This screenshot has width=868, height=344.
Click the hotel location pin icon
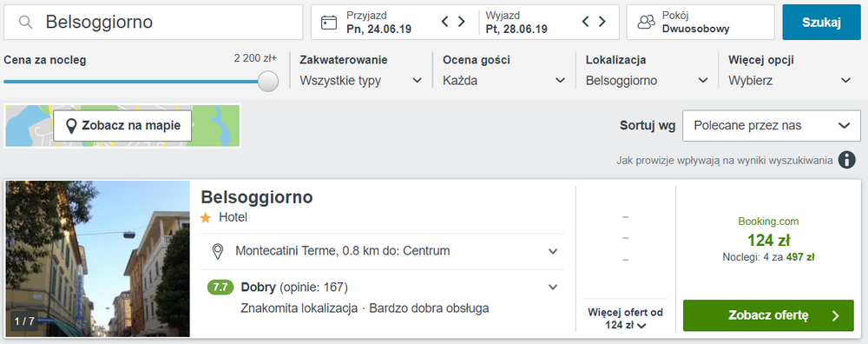point(218,251)
